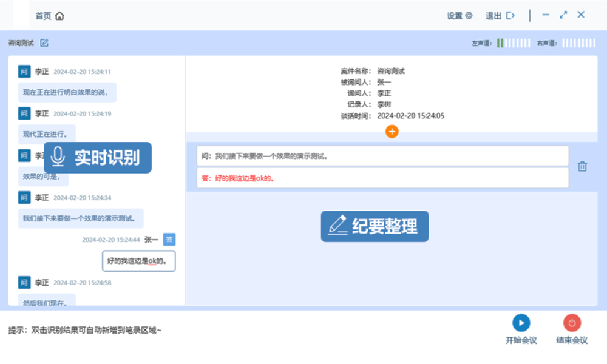The image size is (607, 364).
Task: Edit the 咨询测试 title via pencil icon
Action: (x=44, y=43)
